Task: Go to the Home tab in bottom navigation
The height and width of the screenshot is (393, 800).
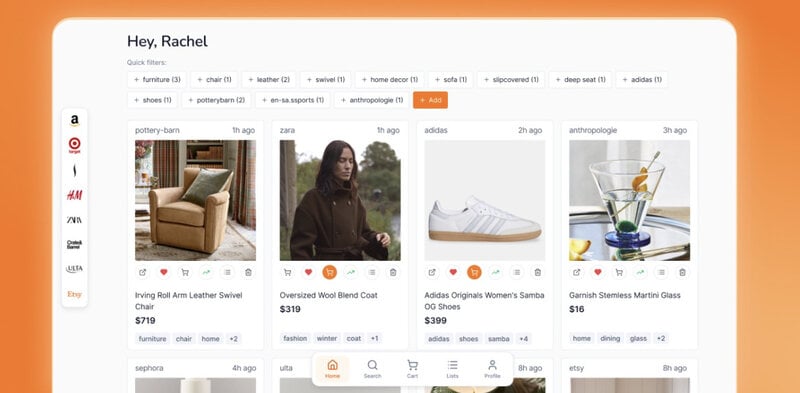Action: click(x=332, y=369)
